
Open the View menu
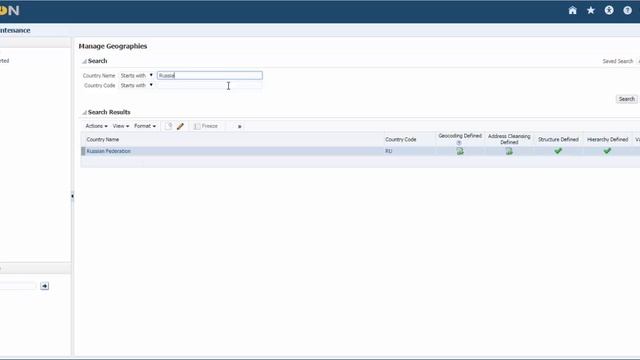[x=120, y=126]
